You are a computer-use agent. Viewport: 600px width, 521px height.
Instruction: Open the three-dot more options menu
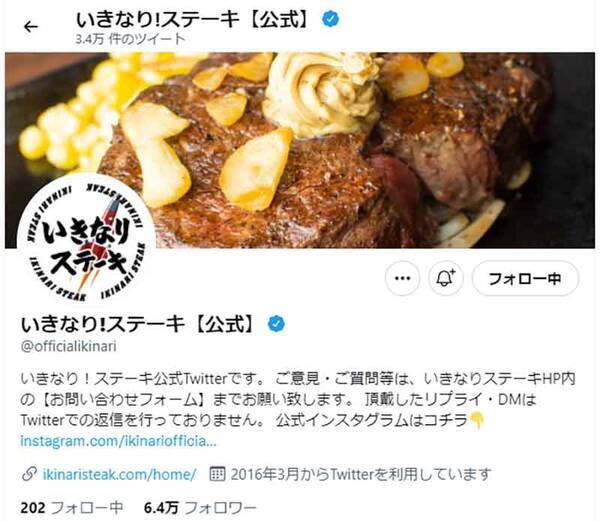click(x=402, y=278)
